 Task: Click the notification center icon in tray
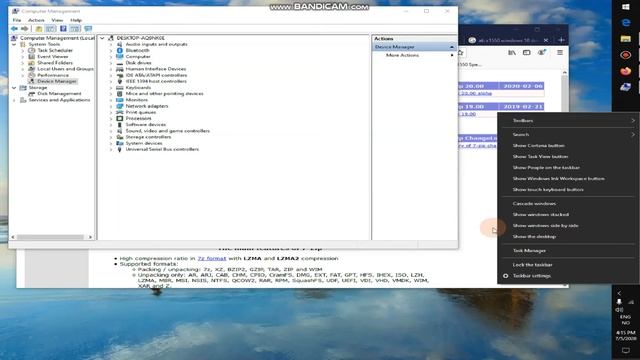(626, 350)
